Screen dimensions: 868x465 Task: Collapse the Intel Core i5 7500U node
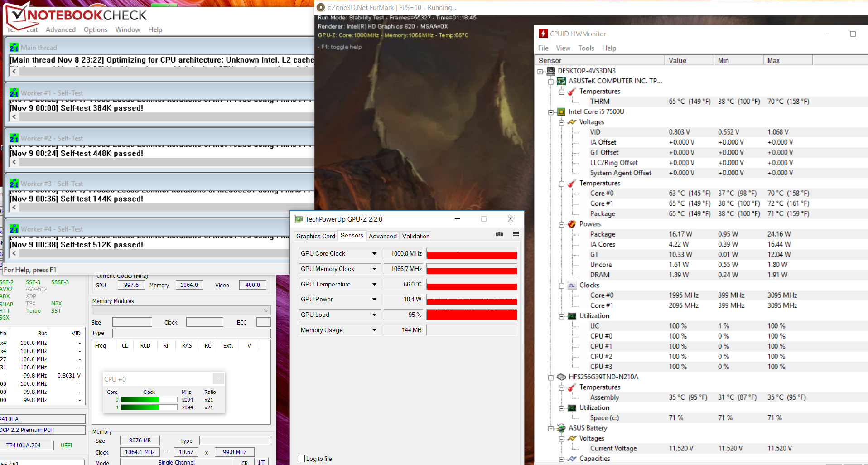tap(551, 112)
